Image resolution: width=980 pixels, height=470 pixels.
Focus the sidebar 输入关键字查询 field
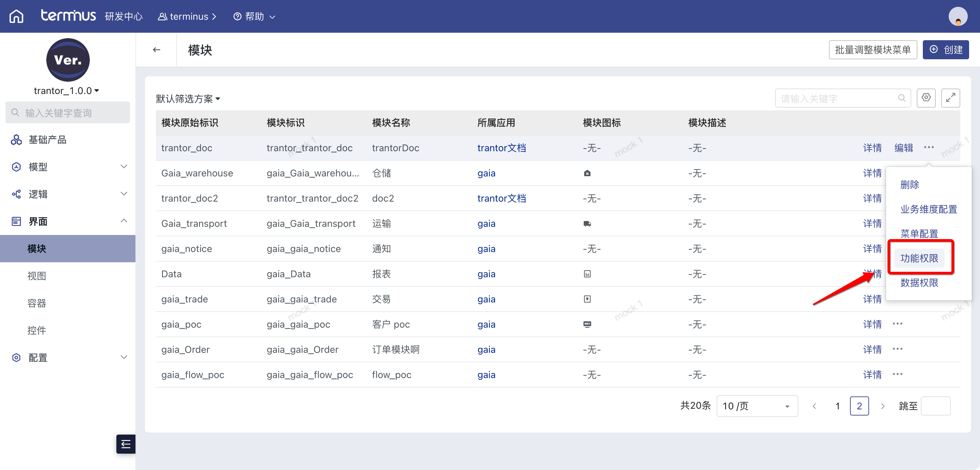click(x=68, y=113)
